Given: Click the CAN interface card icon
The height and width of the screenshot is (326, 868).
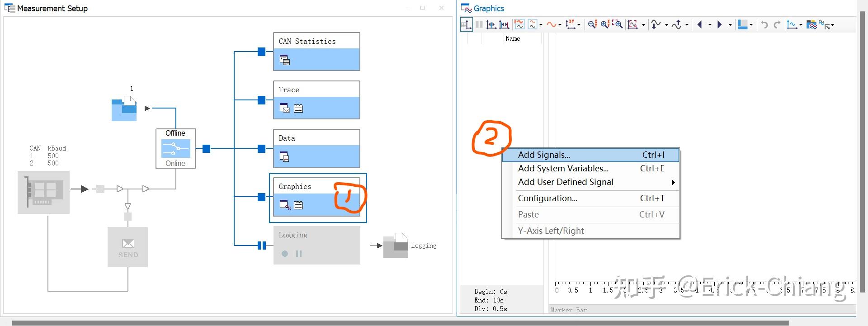Looking at the screenshot, I should tap(43, 192).
